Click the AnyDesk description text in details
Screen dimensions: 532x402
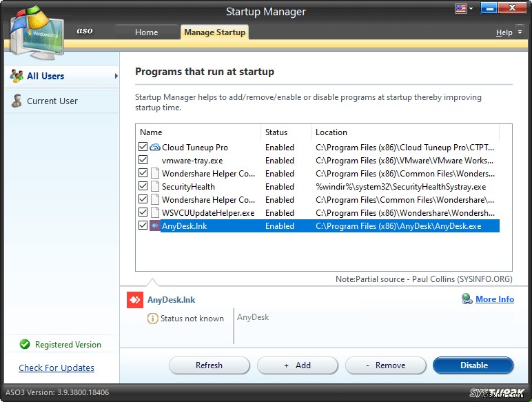(253, 317)
